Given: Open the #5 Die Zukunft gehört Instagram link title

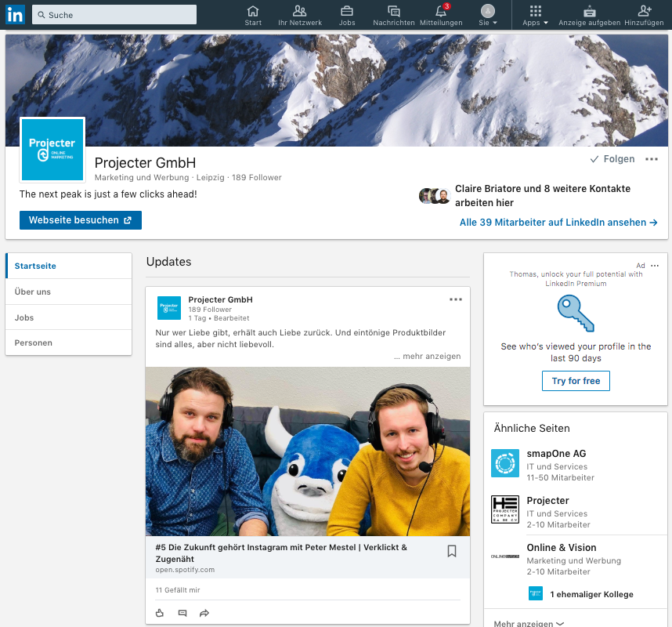Looking at the screenshot, I should click(x=281, y=553).
